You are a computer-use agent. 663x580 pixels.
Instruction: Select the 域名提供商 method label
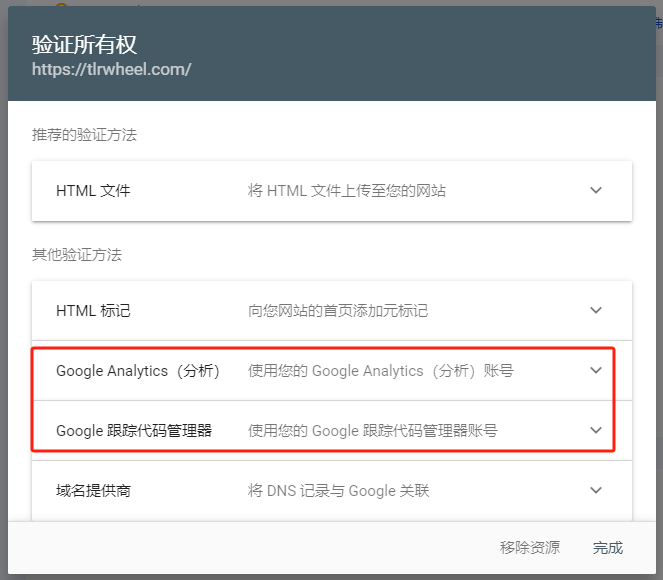pos(93,491)
